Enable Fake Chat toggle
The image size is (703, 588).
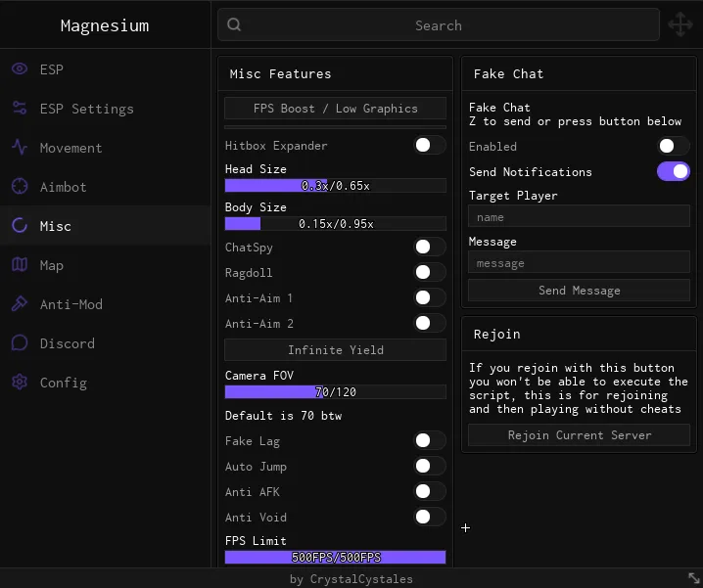pyautogui.click(x=674, y=146)
